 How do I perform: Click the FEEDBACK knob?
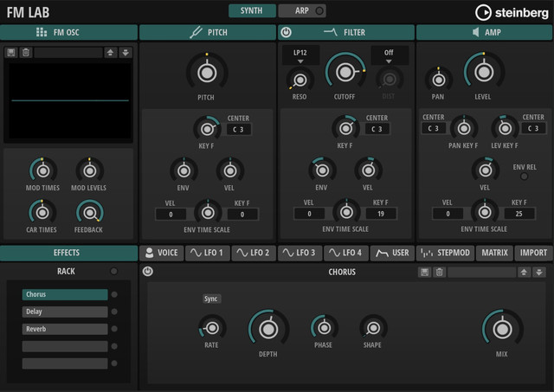pyautogui.click(x=90, y=213)
